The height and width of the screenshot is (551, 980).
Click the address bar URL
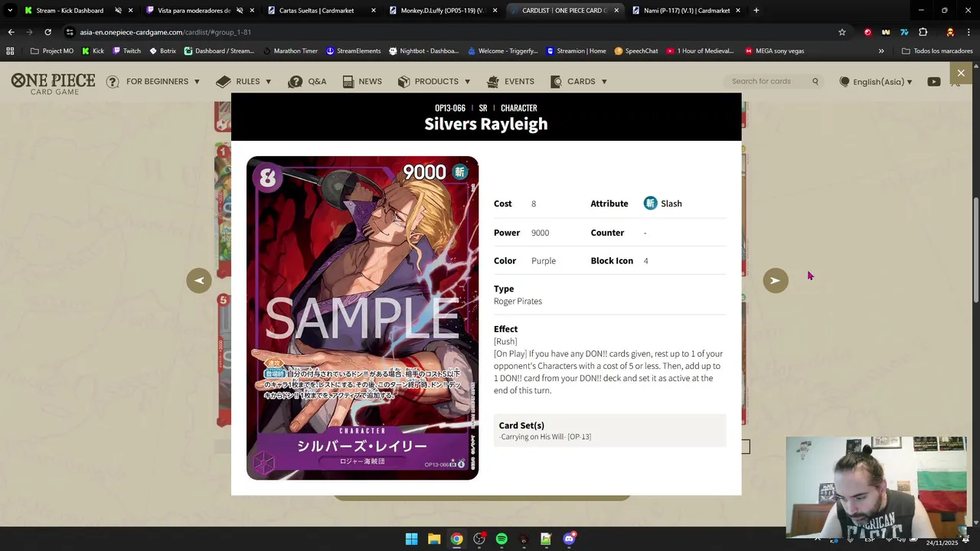(x=165, y=32)
